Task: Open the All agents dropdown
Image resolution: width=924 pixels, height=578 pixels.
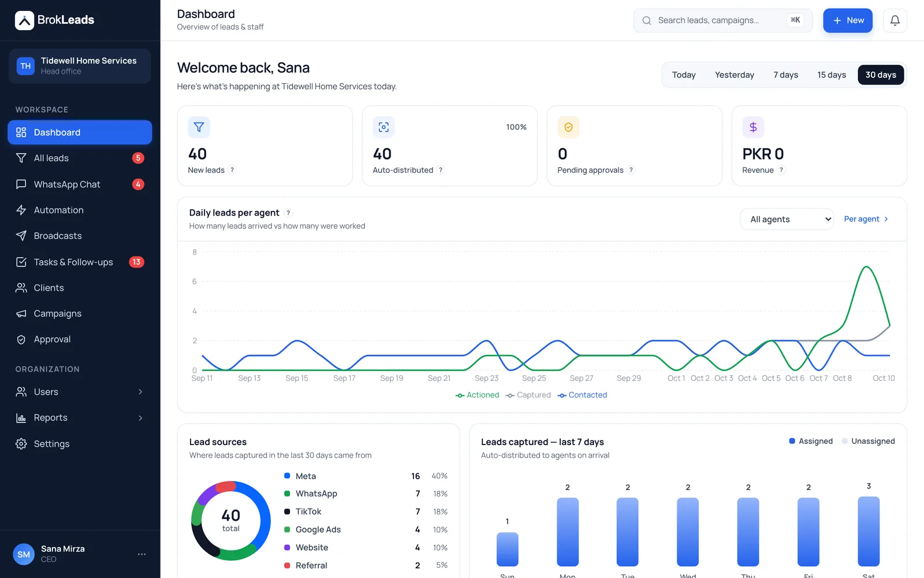Action: coord(787,219)
